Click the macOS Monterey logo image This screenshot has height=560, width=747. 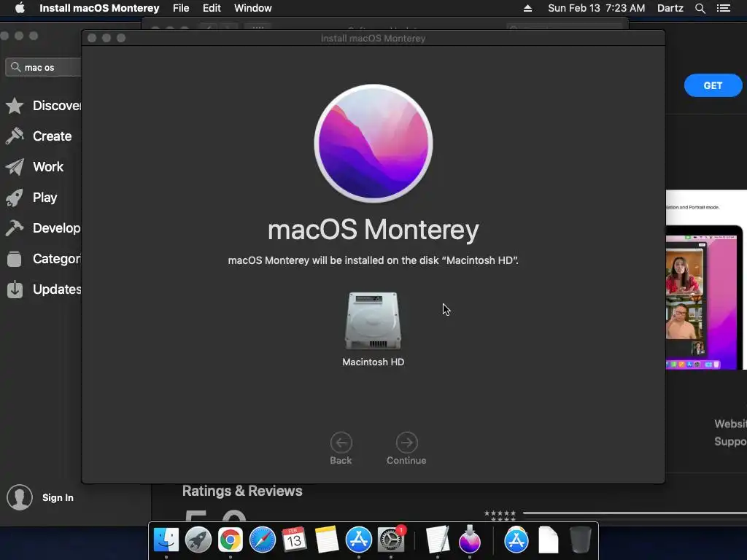tap(373, 144)
